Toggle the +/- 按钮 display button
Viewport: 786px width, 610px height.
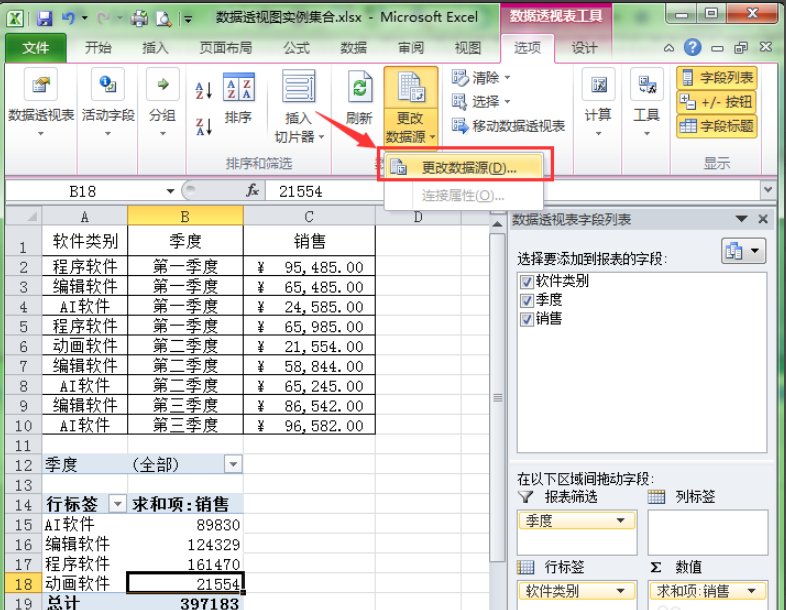pyautogui.click(x=717, y=102)
